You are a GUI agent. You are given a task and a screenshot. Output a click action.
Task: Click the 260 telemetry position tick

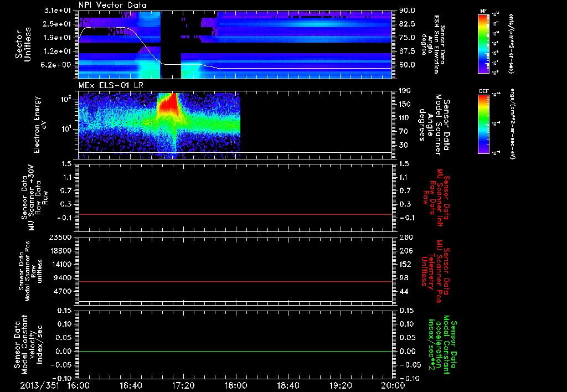405,237
